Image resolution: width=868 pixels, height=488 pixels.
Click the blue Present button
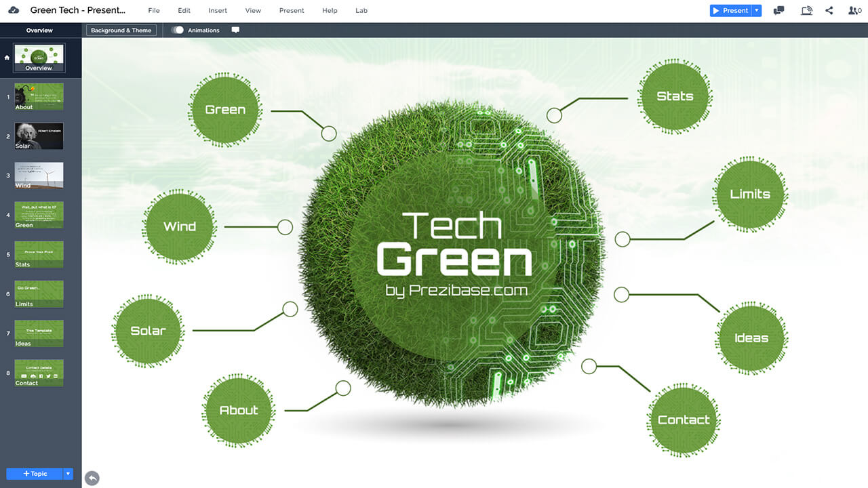tap(730, 11)
